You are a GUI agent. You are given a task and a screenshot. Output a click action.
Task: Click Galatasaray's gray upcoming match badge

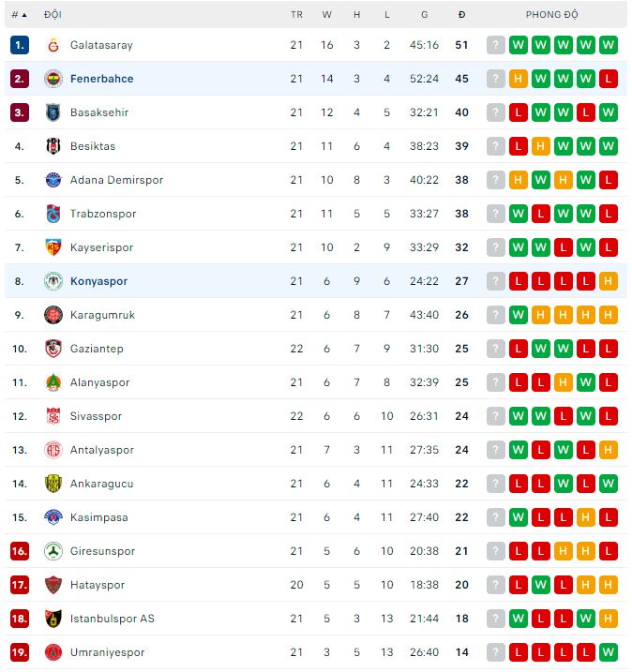[x=495, y=45]
